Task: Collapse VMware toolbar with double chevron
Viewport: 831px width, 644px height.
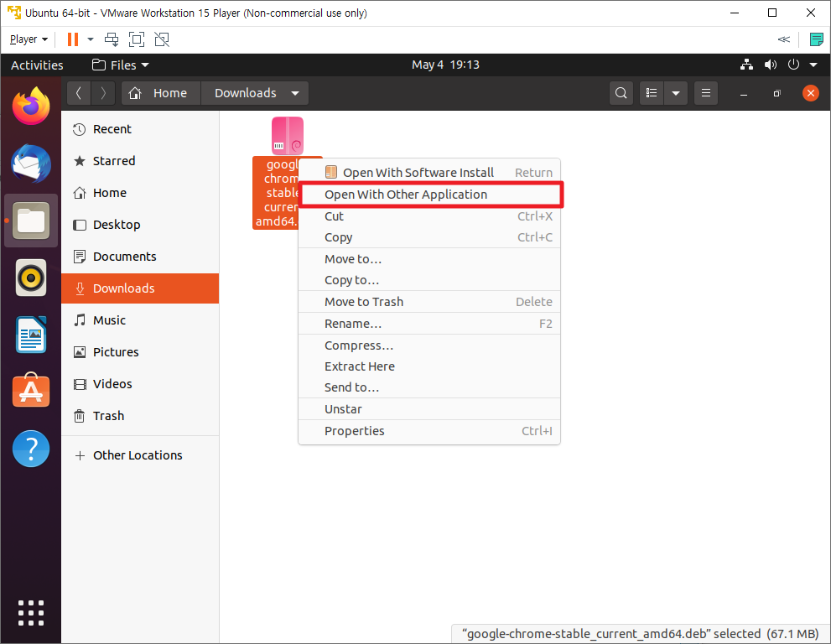Action: [784, 39]
